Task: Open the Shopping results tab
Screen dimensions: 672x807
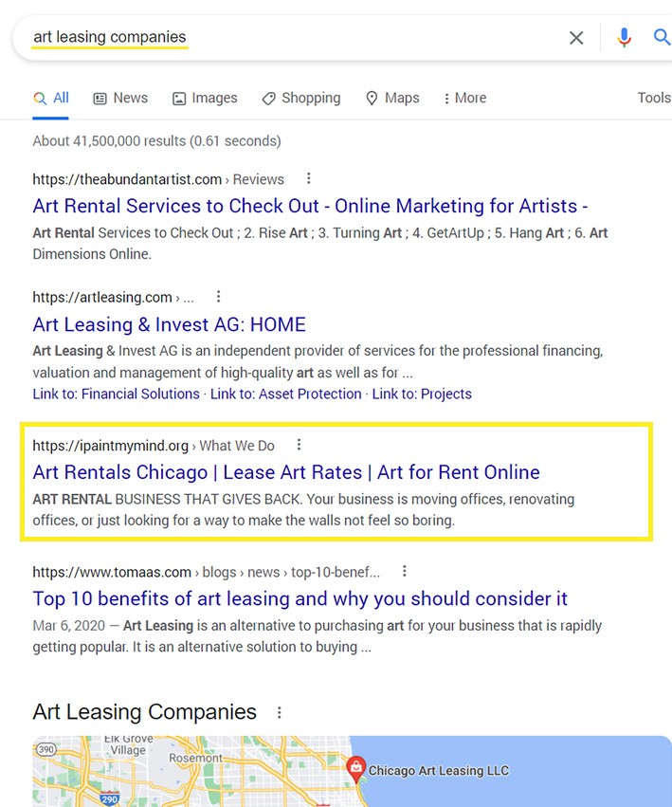Action: click(300, 98)
